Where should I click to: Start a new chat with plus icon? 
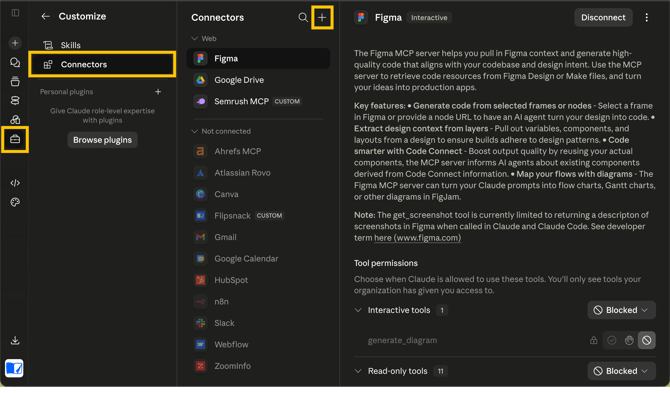[15, 43]
